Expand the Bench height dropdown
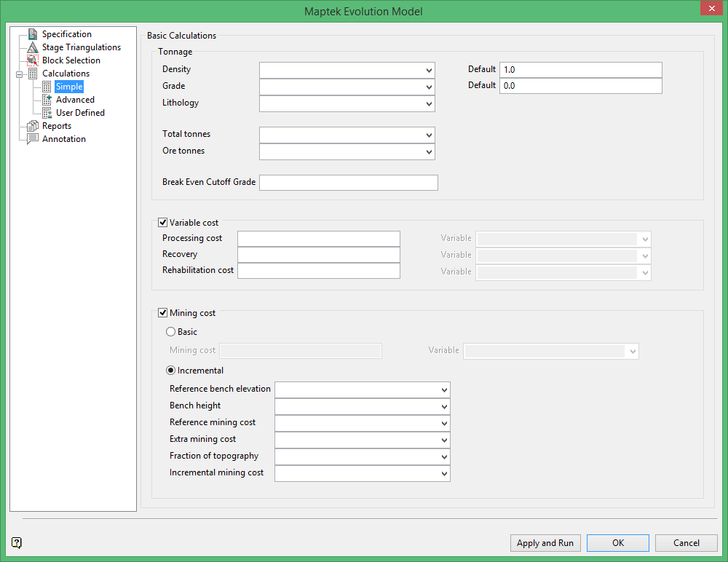 444,407
